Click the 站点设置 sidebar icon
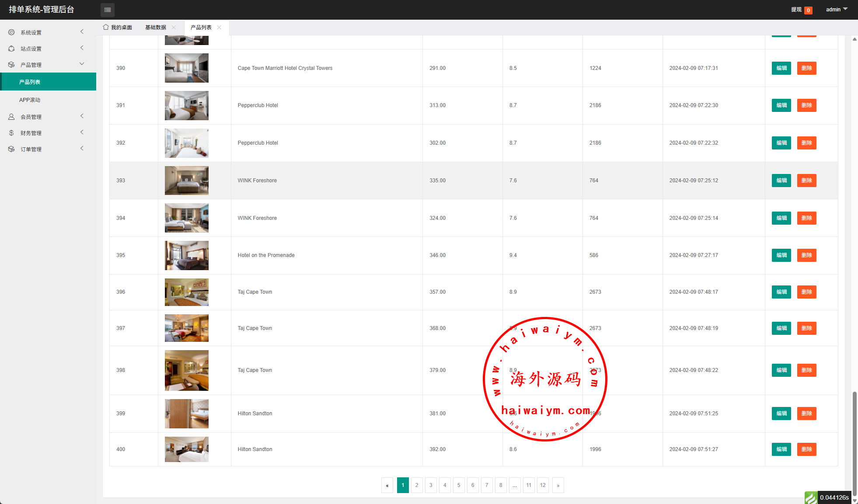Image resolution: width=858 pixels, height=504 pixels. [11, 49]
